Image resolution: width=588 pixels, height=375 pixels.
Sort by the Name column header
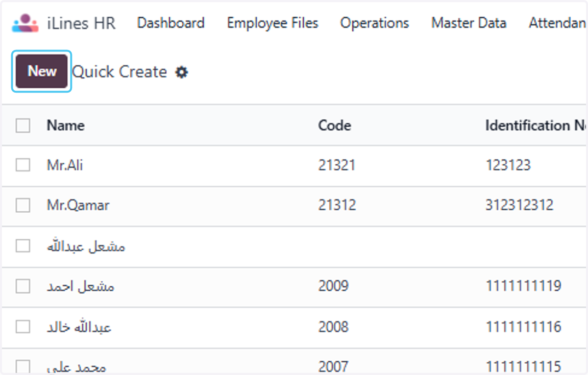[66, 125]
